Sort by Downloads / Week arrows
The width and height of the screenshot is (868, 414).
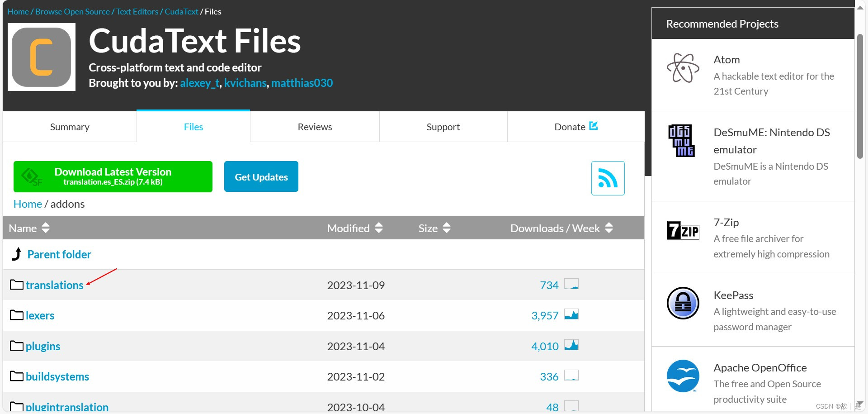(609, 228)
